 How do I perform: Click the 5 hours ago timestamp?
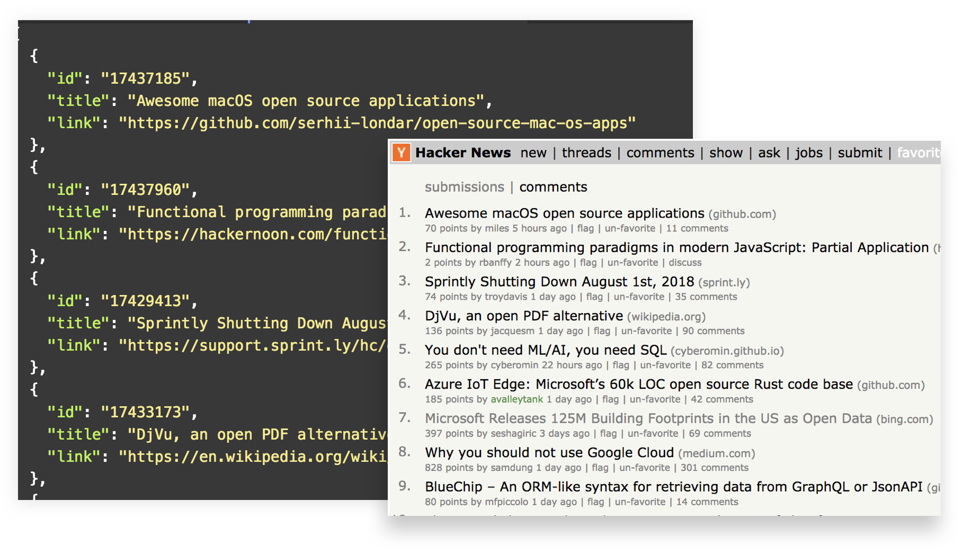539,228
